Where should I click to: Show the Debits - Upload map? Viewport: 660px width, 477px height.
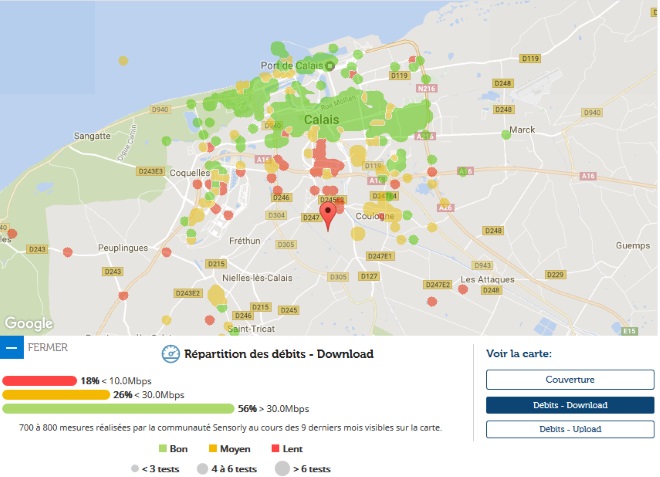570,429
